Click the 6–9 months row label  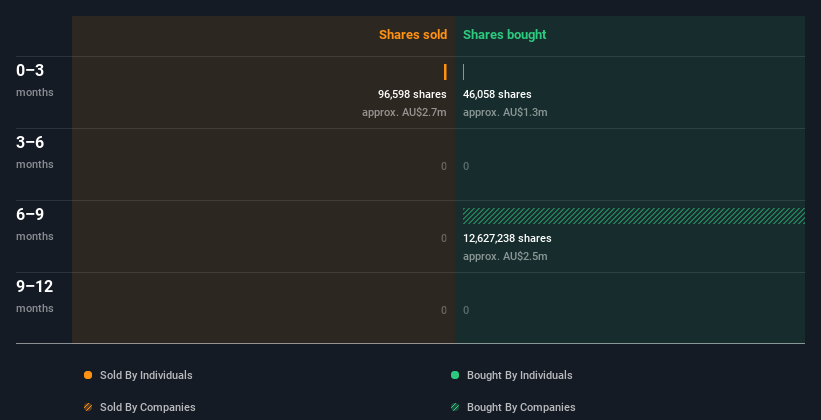point(35,224)
